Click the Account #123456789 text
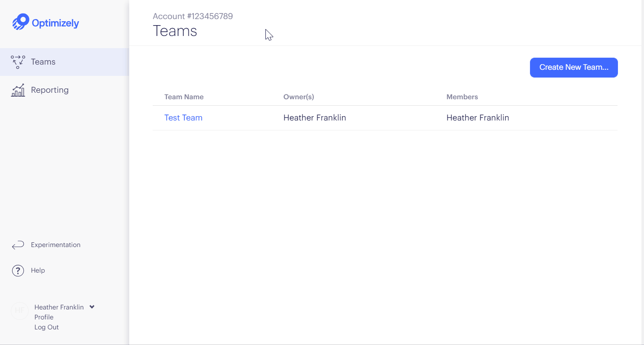The width and height of the screenshot is (644, 345). tap(193, 16)
